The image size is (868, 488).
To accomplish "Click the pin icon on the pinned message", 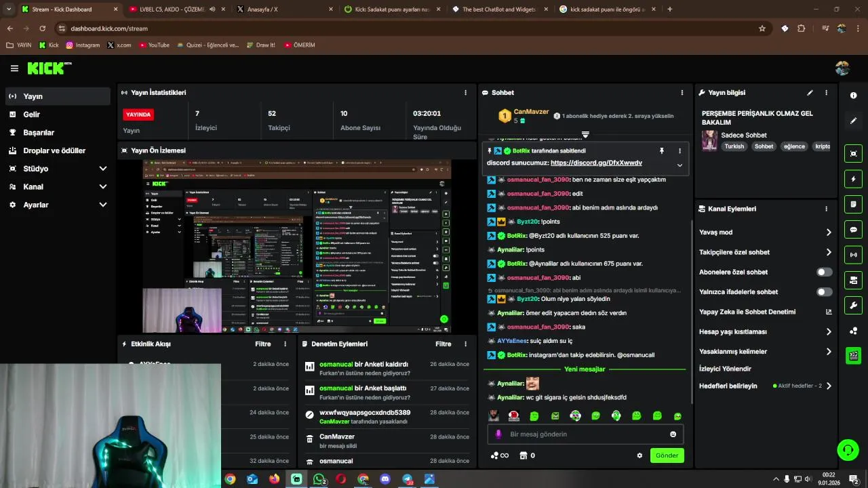I will (x=662, y=151).
